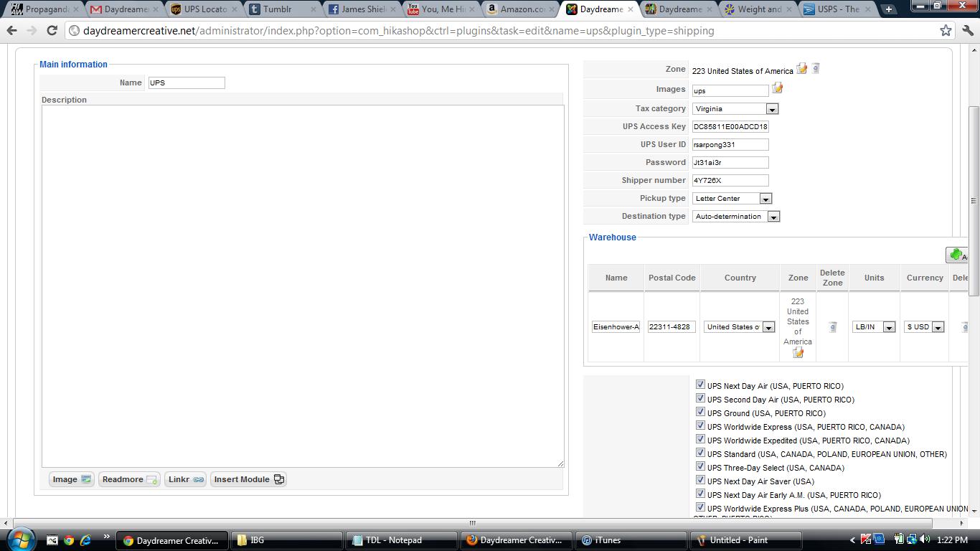Image resolution: width=980 pixels, height=551 pixels.
Task: Toggle the UPS Worldwide Express (USA, PUERTO RICO, CANADA) checkbox
Action: click(x=700, y=425)
